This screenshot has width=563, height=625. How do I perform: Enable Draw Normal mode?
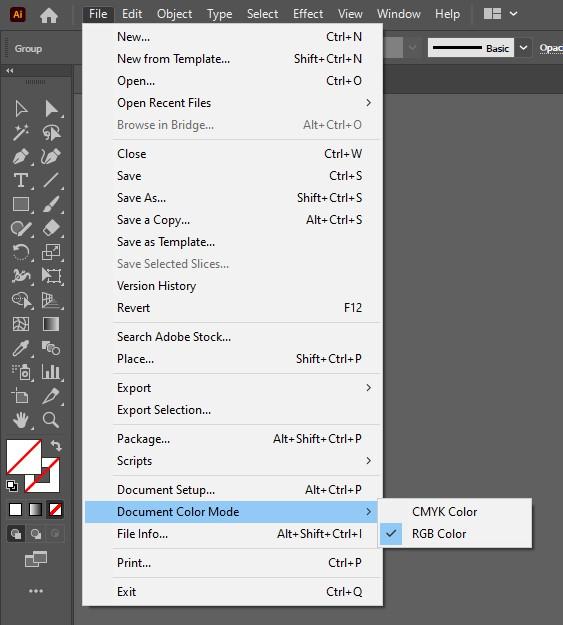(16, 534)
